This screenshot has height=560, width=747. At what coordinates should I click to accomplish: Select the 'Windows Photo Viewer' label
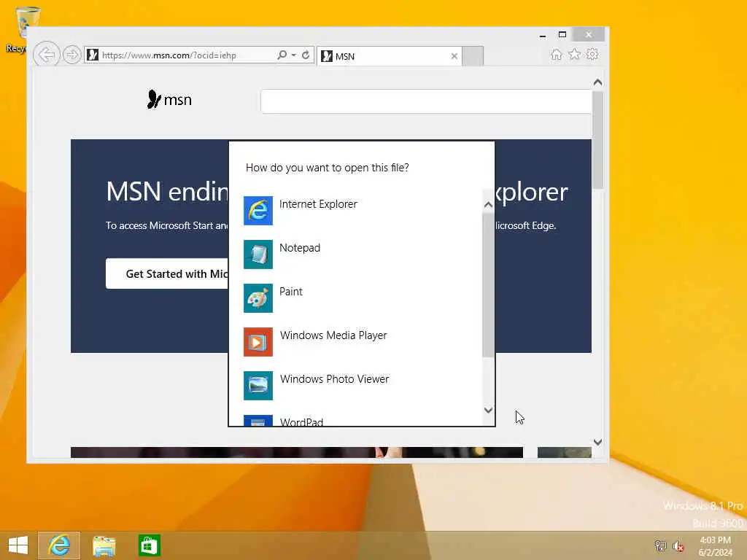pos(334,379)
